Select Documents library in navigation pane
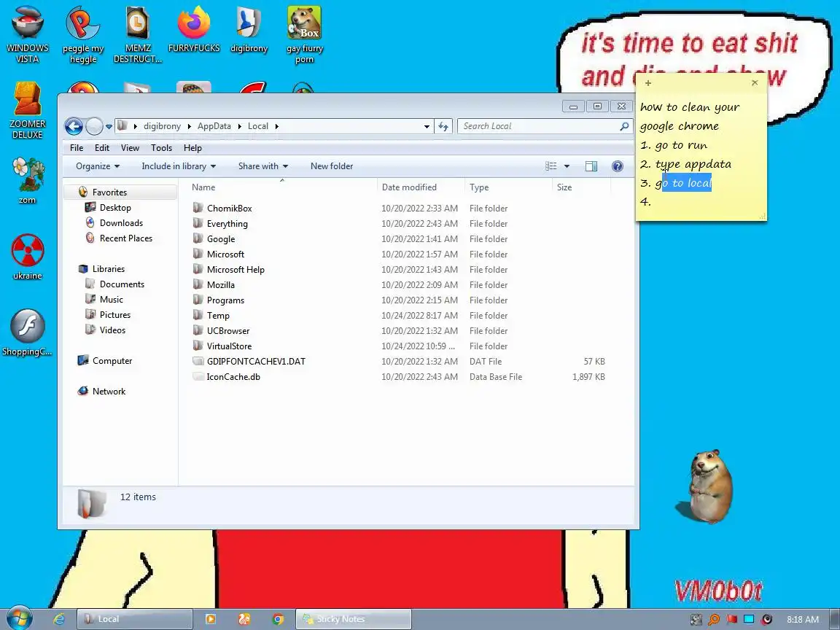The width and height of the screenshot is (840, 630). click(122, 284)
